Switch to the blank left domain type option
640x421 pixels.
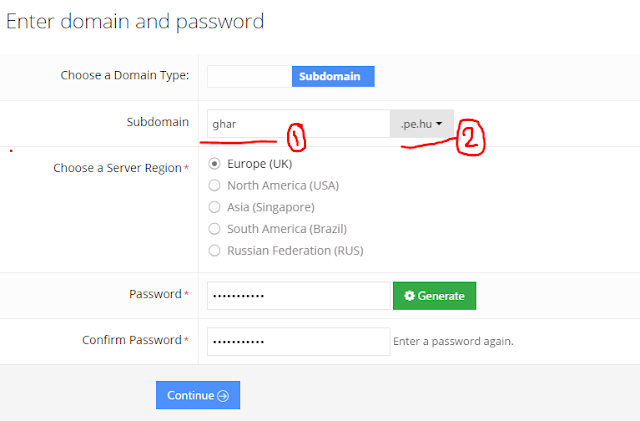click(249, 76)
